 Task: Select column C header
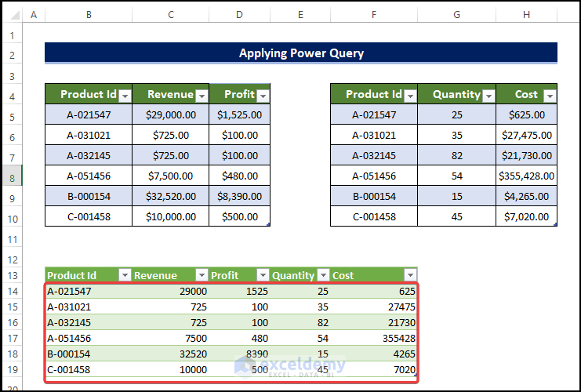(171, 14)
